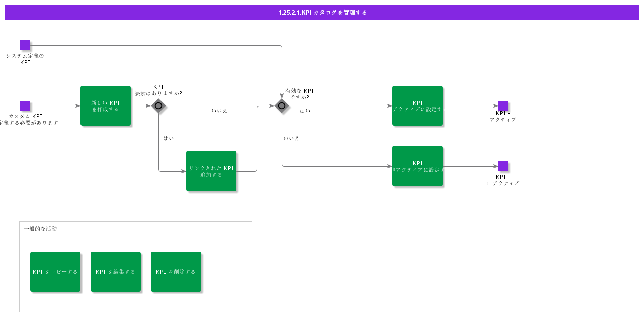
Task: Select the KPI アクティブに設定する activity box
Action: click(x=418, y=106)
